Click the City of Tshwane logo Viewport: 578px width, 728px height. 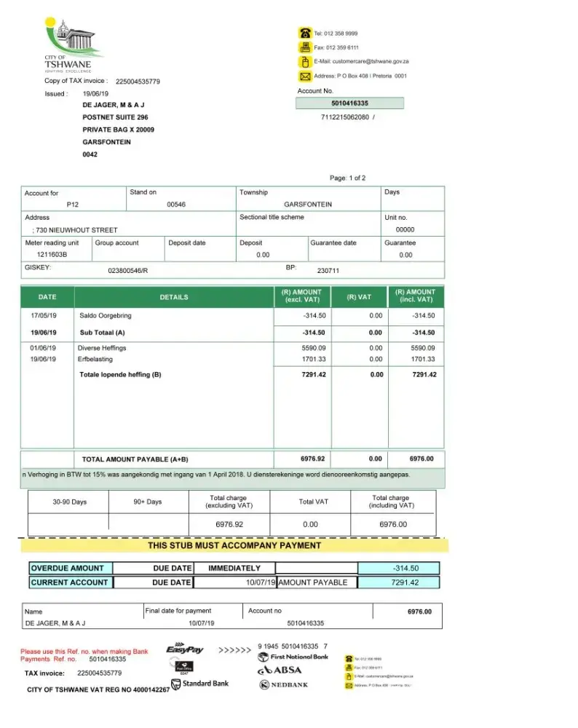[x=73, y=45]
